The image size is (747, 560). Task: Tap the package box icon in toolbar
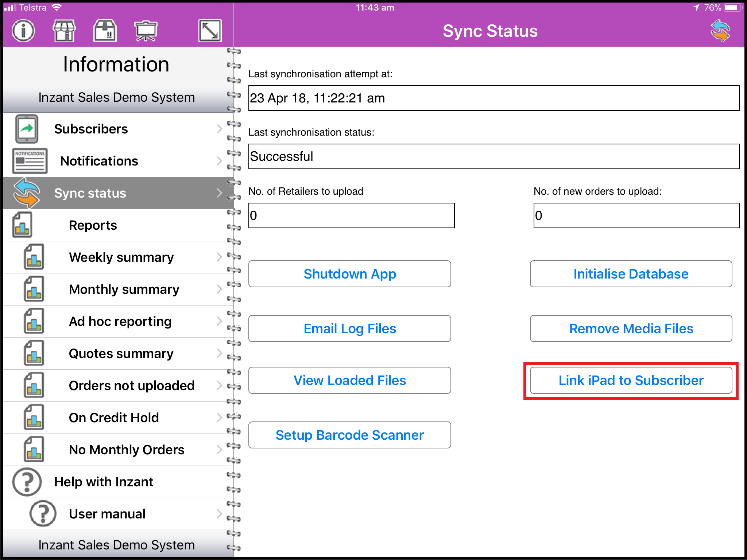[105, 31]
